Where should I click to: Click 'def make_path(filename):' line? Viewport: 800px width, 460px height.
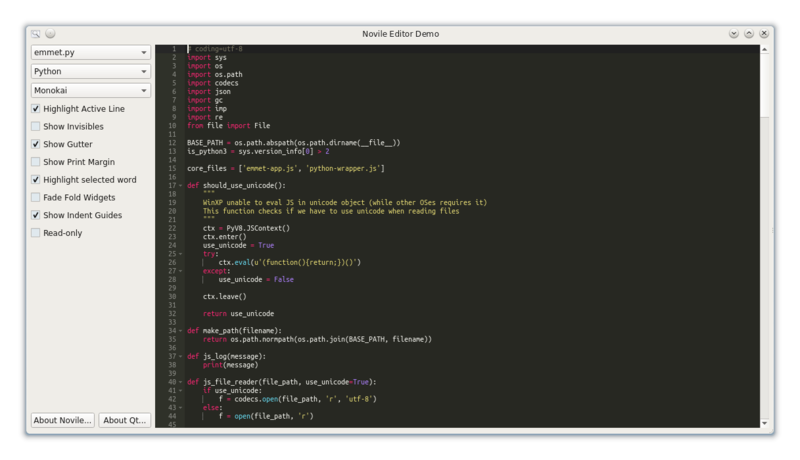point(234,331)
